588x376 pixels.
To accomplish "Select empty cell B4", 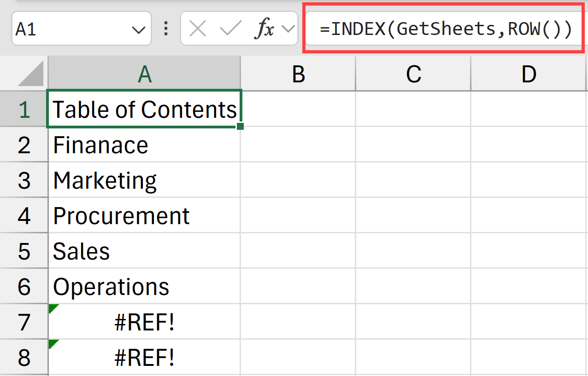I will (x=298, y=215).
